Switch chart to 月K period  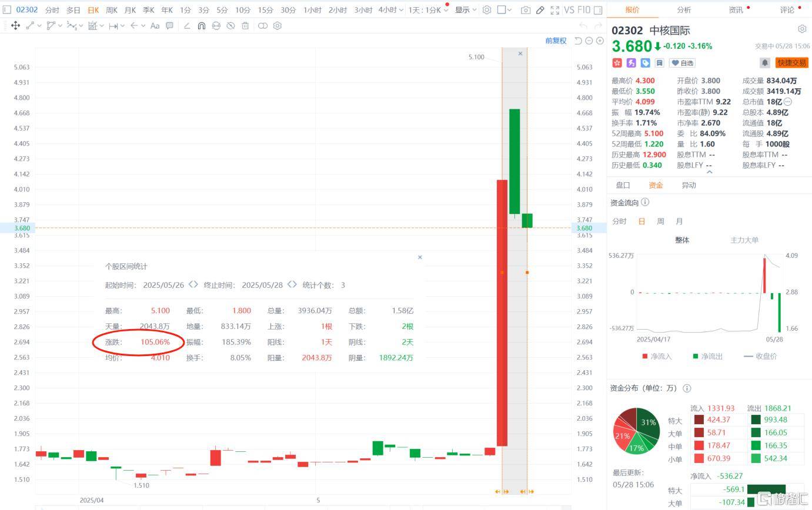coord(130,10)
